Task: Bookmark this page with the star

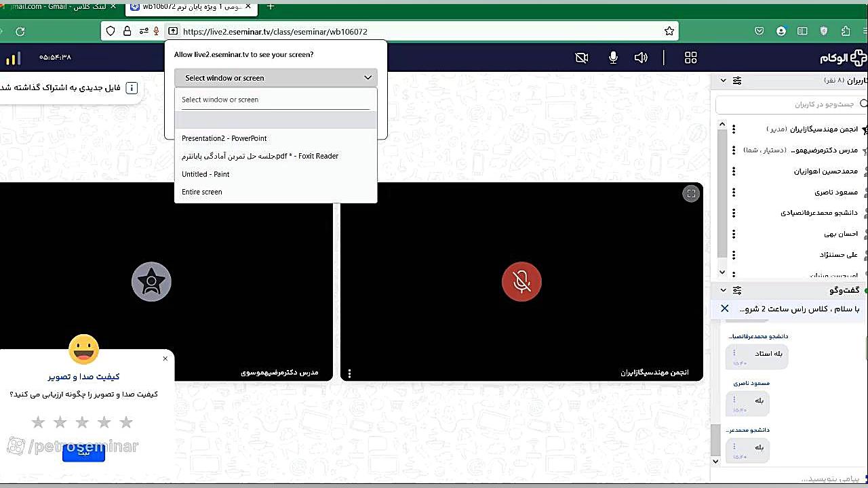Action: 669,31
